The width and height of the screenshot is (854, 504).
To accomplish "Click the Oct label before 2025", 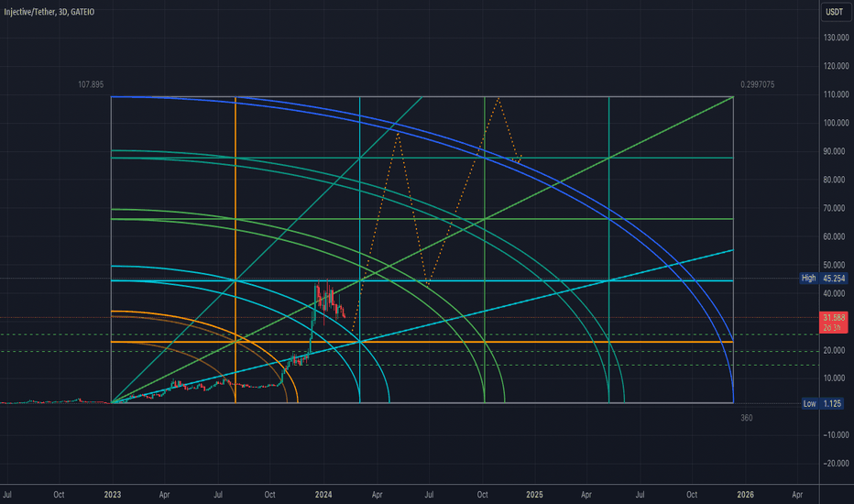I will [483, 495].
